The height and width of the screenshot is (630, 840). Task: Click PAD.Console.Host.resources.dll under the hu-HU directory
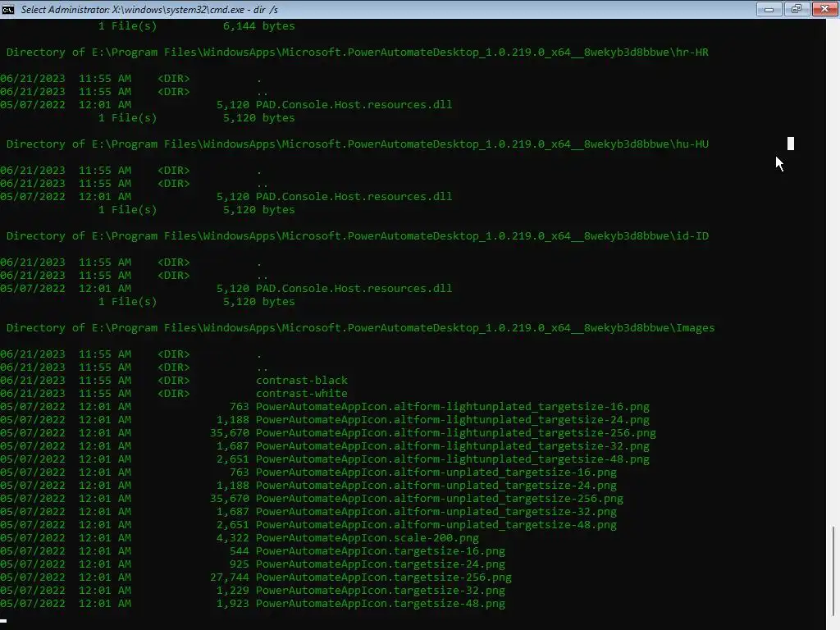[x=354, y=197]
